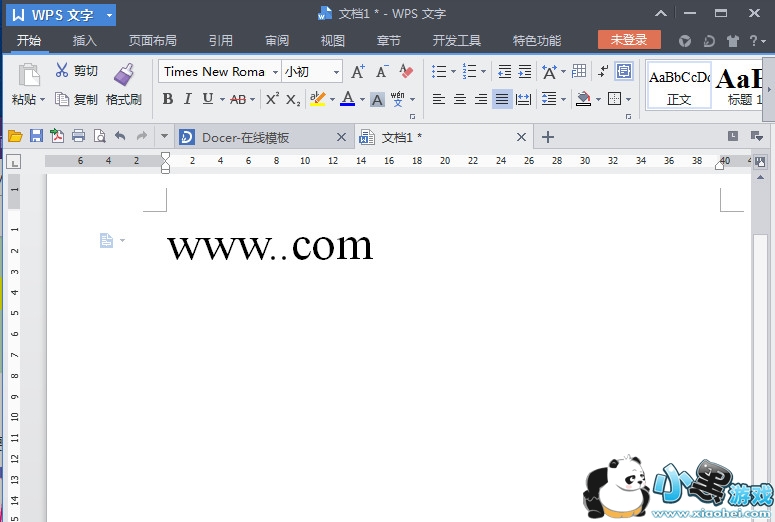The image size is (775, 522).
Task: Toggle Bold formatting
Action: (x=168, y=99)
